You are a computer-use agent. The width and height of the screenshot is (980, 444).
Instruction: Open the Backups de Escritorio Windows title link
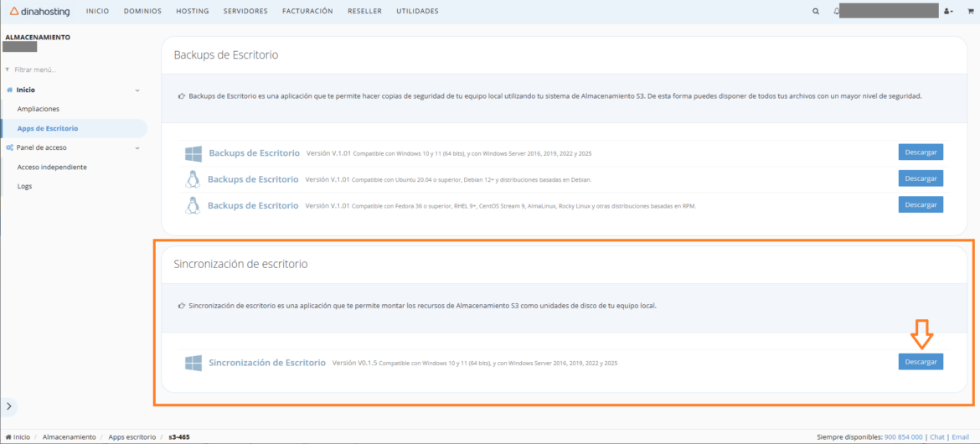(x=255, y=153)
